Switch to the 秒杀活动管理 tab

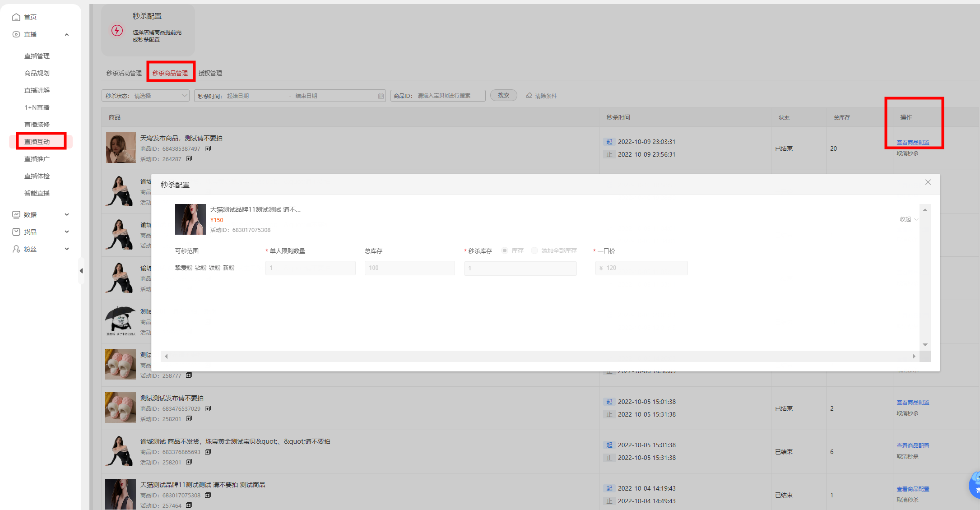point(124,73)
